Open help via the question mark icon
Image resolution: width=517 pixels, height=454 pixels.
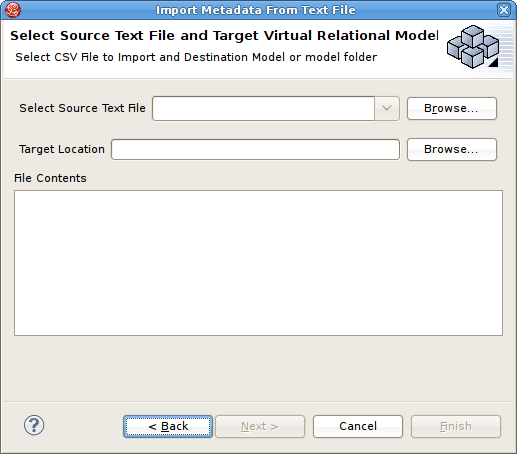tap(34, 425)
